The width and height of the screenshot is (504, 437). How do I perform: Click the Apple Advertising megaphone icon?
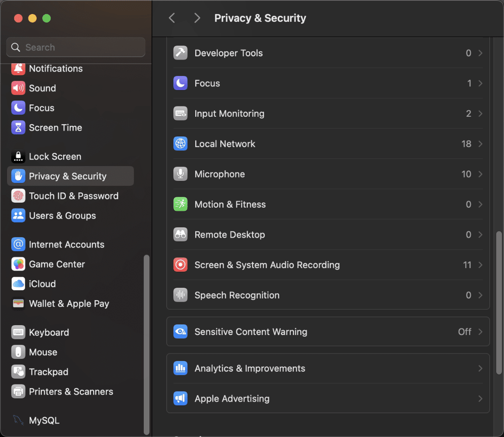click(180, 399)
